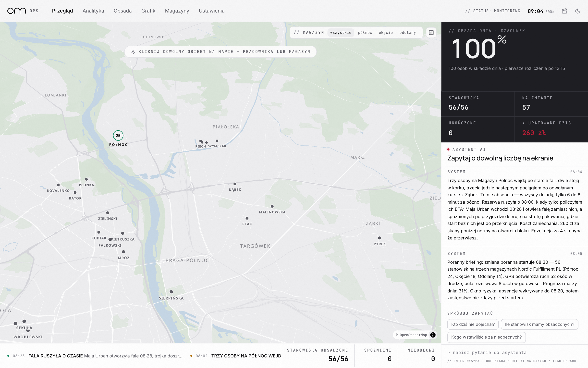Switch to the Analityka tab

pos(93,11)
